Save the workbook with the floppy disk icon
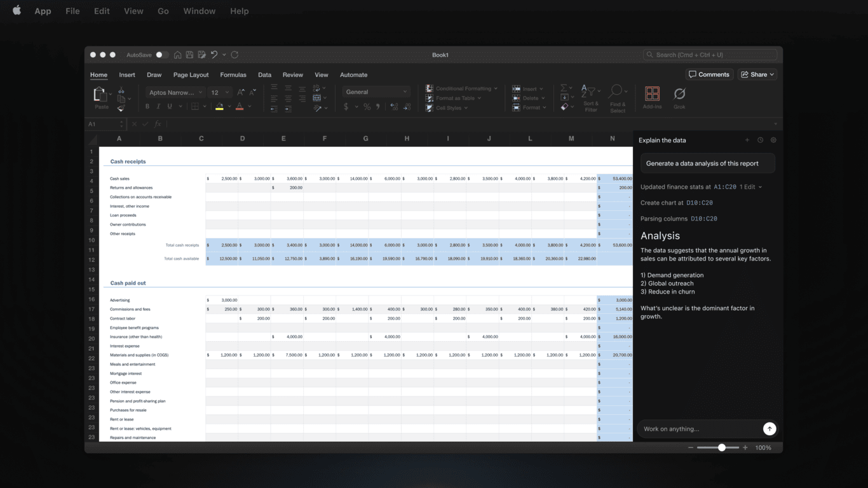This screenshot has width=868, height=488. point(189,55)
